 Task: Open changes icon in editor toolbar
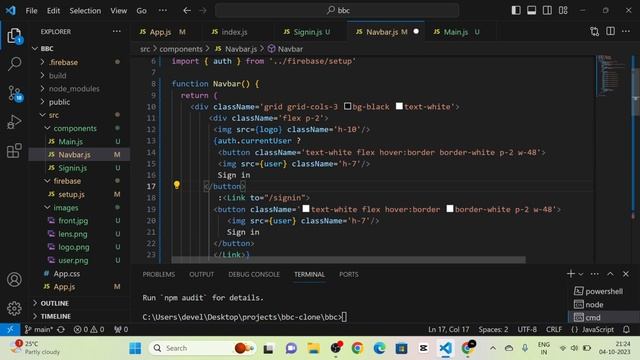[x=594, y=31]
